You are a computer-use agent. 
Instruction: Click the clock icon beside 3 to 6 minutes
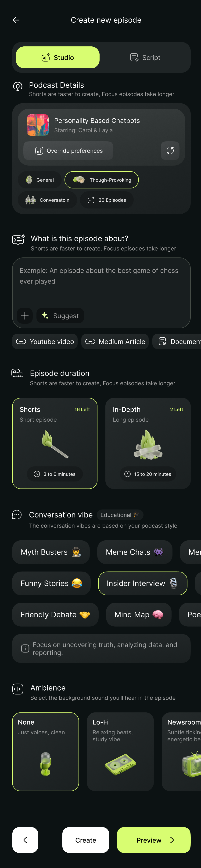pos(37,474)
